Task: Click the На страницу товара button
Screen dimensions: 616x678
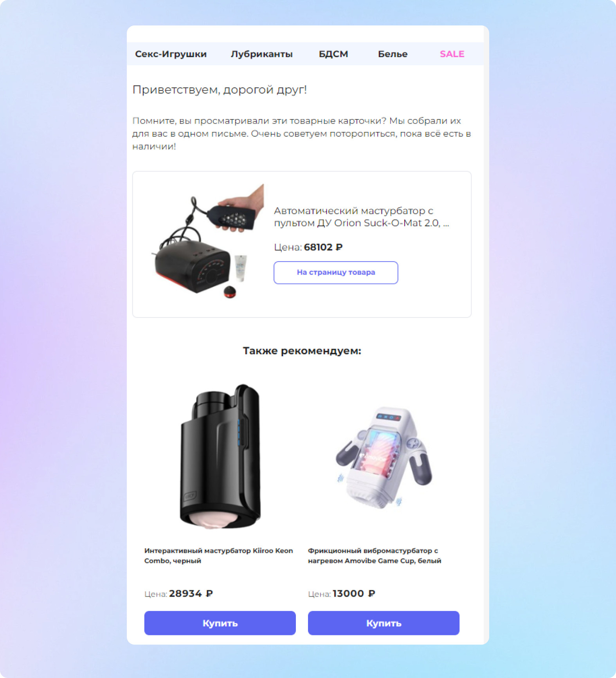Action: coord(336,272)
